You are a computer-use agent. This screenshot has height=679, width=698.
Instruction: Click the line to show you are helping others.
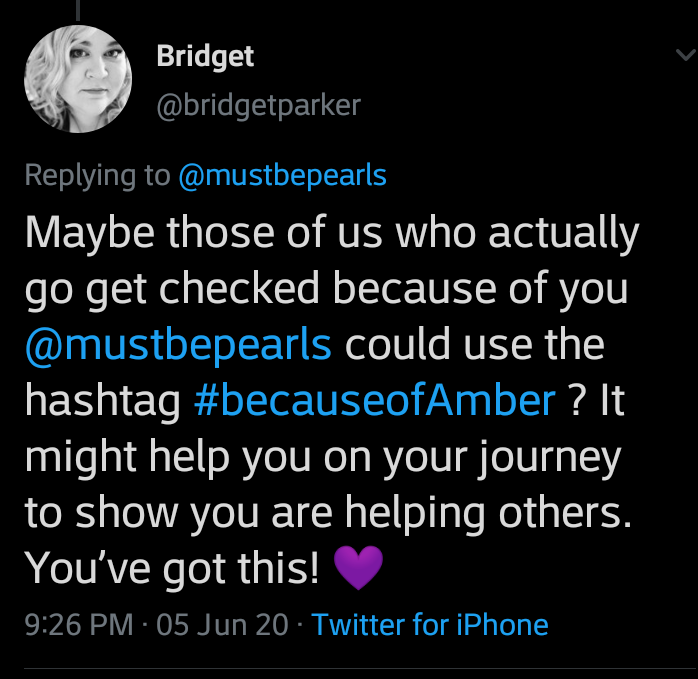click(x=328, y=513)
